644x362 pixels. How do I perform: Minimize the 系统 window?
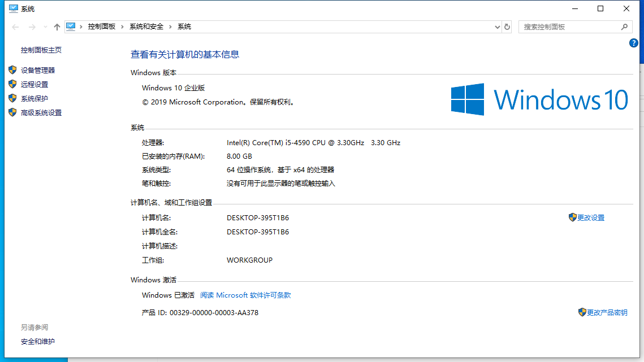pos(575,8)
